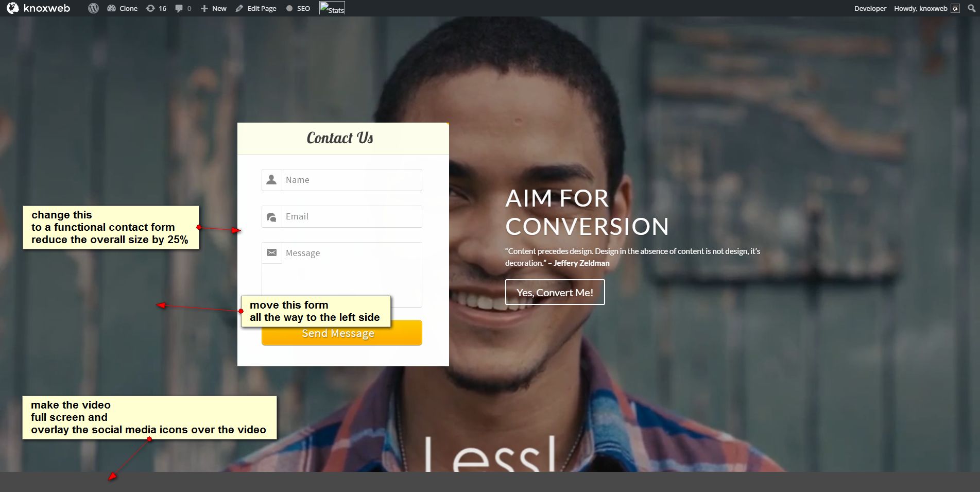The height and width of the screenshot is (492, 980).
Task: Click the Developer admin bar item
Action: pos(870,8)
